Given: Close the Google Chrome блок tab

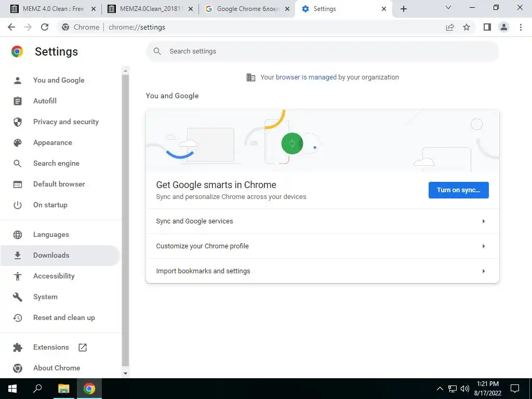Looking at the screenshot, I should pyautogui.click(x=287, y=9).
